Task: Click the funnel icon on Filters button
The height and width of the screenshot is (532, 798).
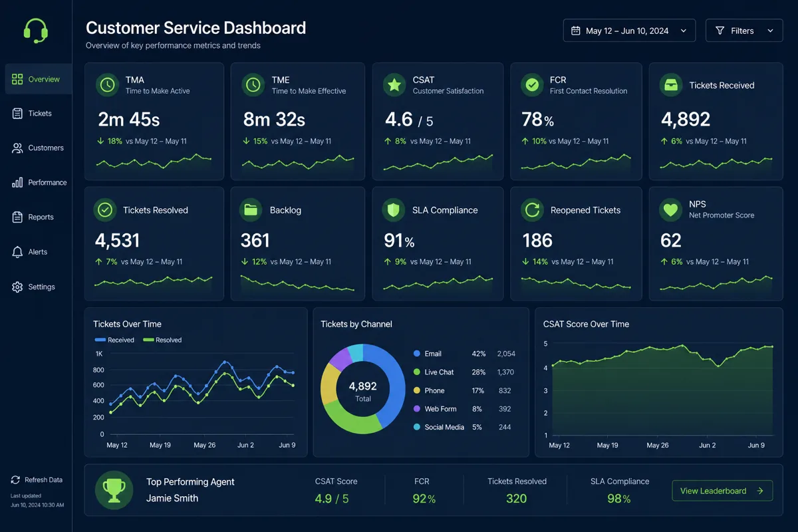Action: [x=720, y=31]
